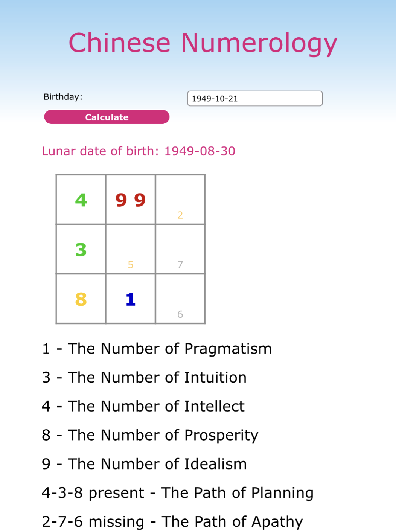
Task: Click "3 - The Number of Intuition" line
Action: click(144, 378)
